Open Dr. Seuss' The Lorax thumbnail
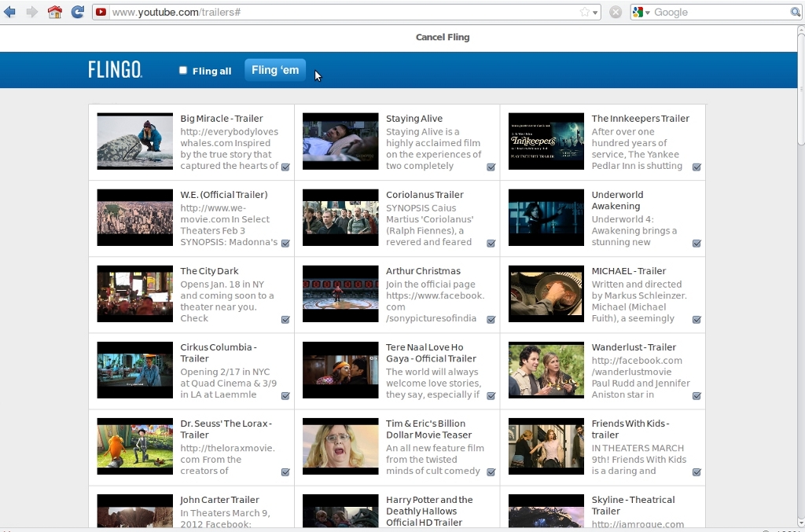The image size is (805, 532). pos(135,446)
